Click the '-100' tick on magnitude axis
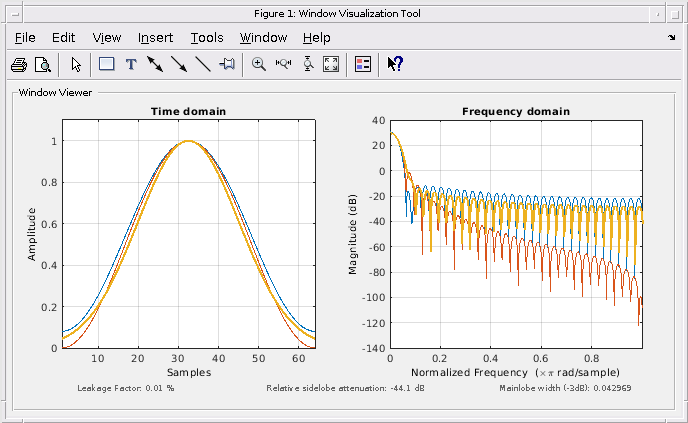Image resolution: width=688 pixels, height=423 pixels. pyautogui.click(x=373, y=298)
